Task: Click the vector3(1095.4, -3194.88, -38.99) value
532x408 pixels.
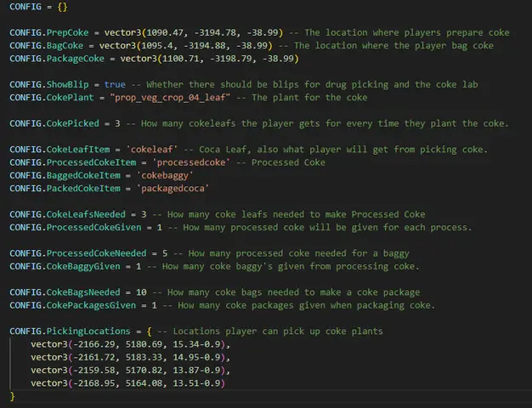Action: pos(185,46)
